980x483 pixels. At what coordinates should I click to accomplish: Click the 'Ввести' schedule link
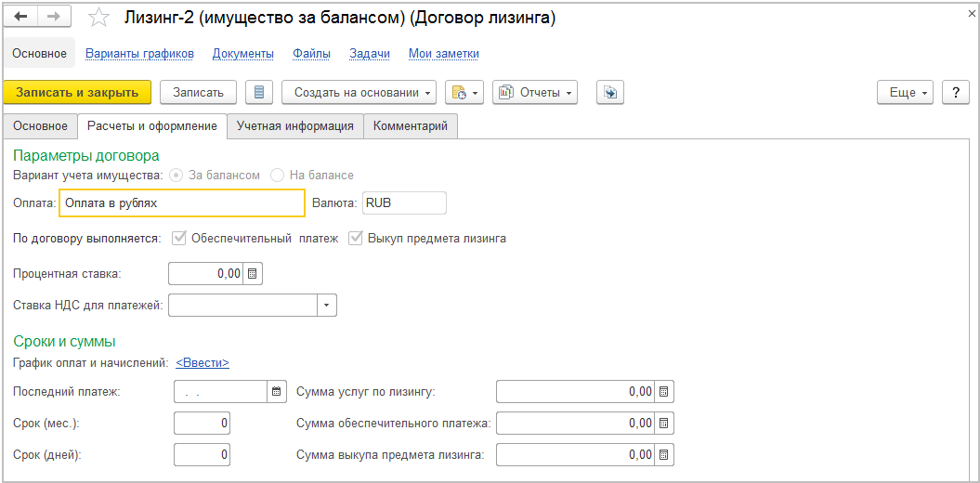[x=203, y=362]
